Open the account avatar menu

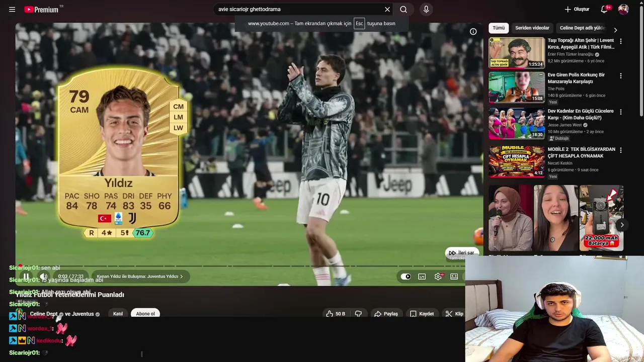click(623, 10)
